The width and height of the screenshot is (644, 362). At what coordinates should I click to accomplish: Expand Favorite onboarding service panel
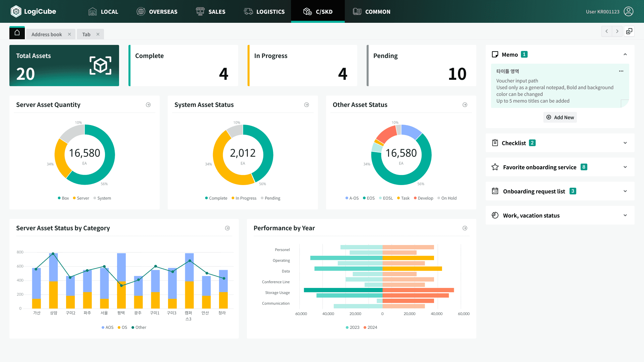point(625,167)
